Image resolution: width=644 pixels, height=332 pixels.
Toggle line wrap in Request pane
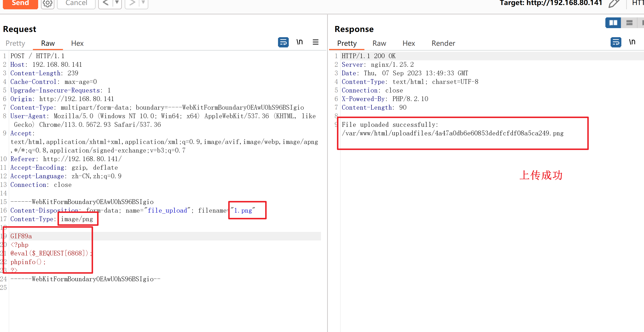[283, 42]
